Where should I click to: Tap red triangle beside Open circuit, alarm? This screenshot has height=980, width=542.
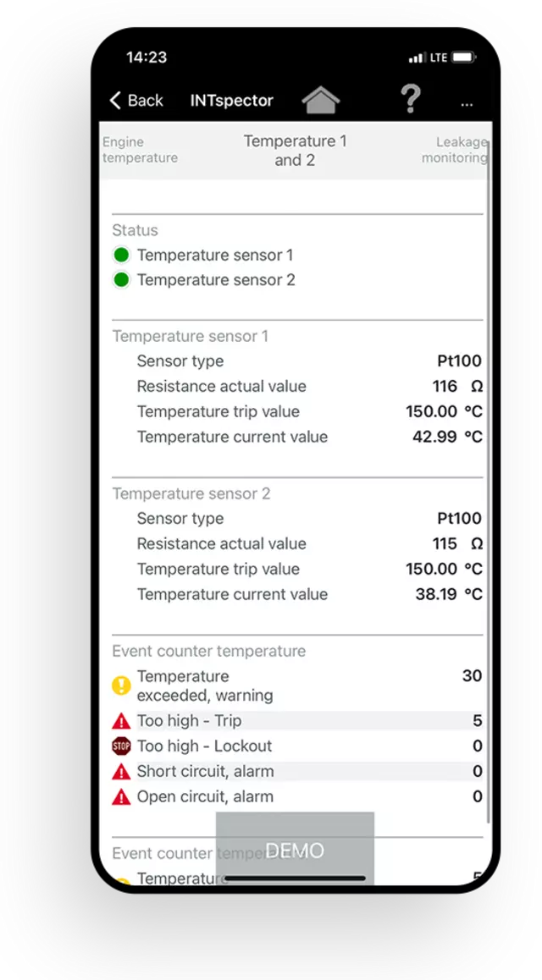121,797
